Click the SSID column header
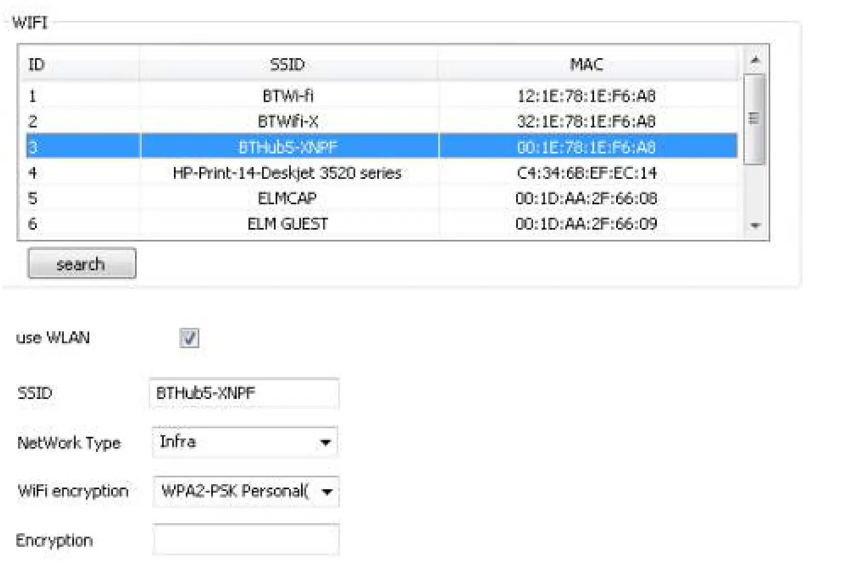Screen dimensions: 868x588 coord(287,64)
